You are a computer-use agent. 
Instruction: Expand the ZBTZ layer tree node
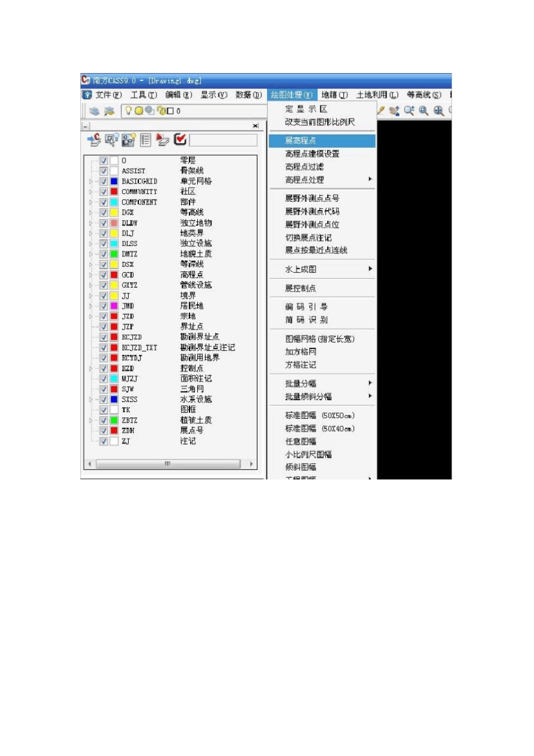point(91,420)
